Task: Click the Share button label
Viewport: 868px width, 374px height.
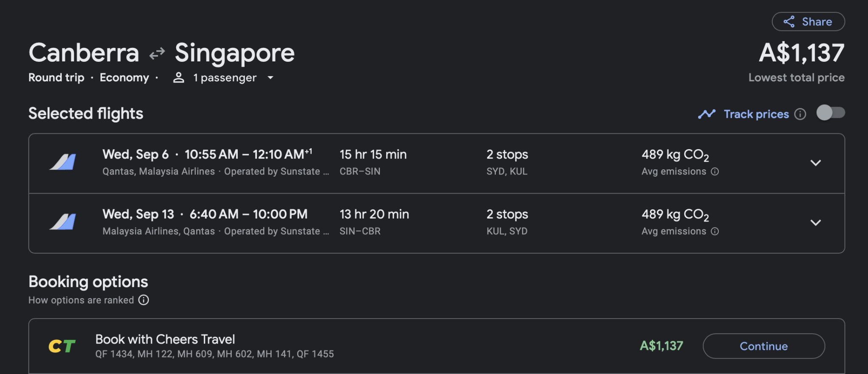Action: [x=817, y=22]
